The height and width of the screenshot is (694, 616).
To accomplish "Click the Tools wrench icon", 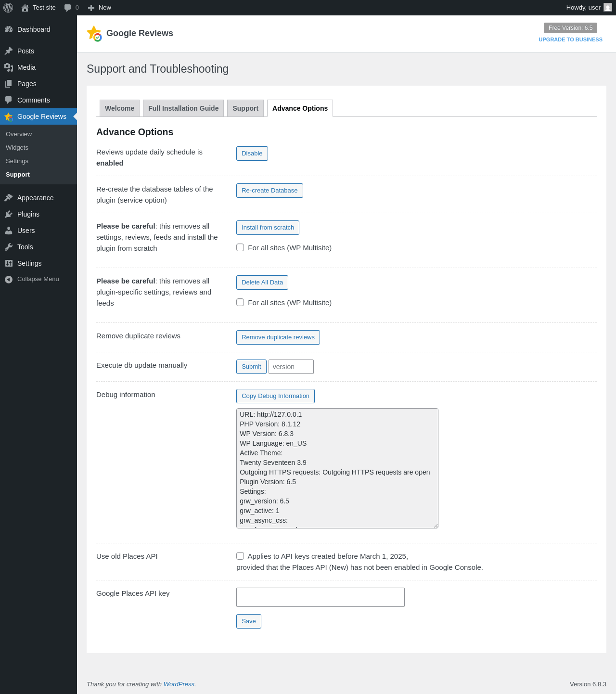I will pyautogui.click(x=9, y=247).
